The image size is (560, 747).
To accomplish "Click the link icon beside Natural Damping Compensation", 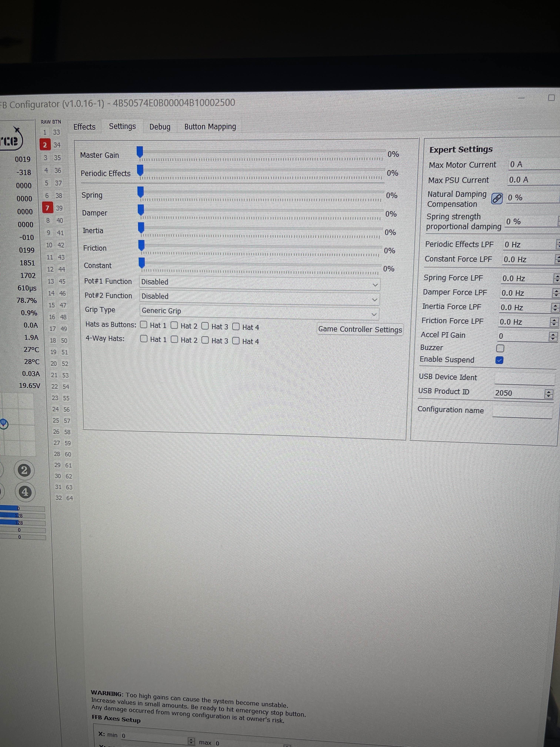I will tap(496, 199).
